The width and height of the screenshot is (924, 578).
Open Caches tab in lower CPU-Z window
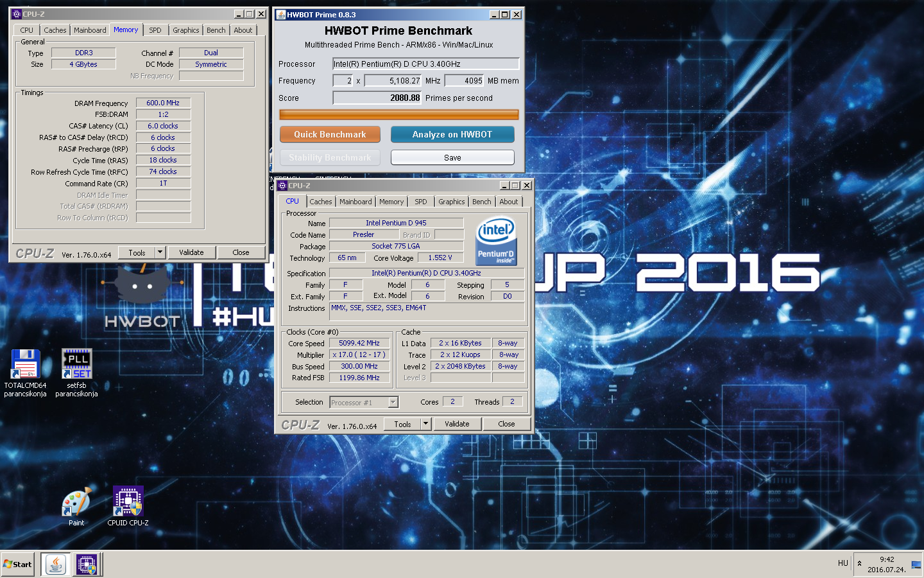tap(321, 202)
